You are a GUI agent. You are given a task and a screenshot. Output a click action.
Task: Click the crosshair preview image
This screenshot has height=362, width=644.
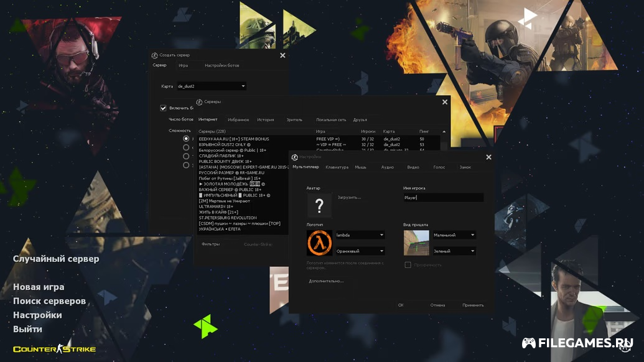tap(416, 243)
